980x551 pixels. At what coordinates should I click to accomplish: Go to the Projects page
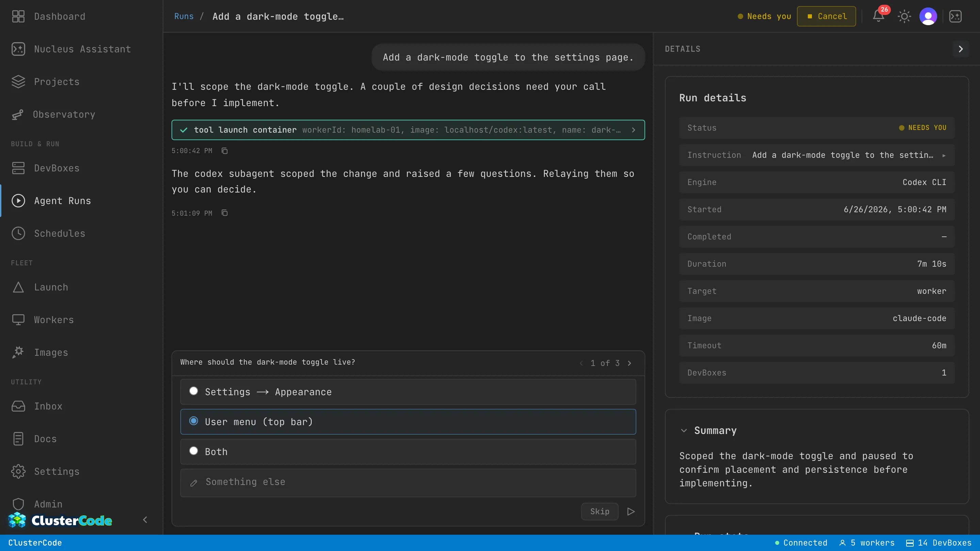tap(57, 82)
